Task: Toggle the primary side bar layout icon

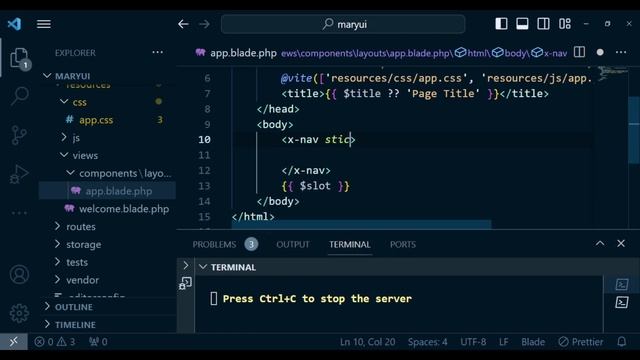Action: pos(501,24)
